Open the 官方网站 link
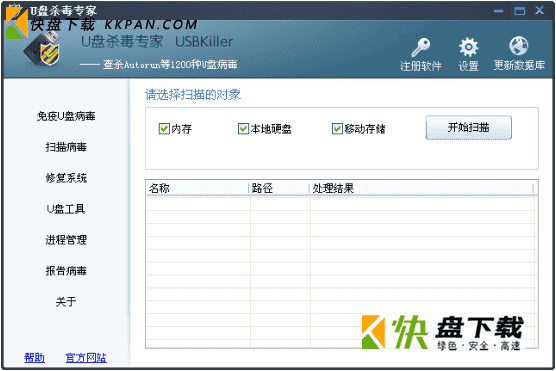The image size is (556, 371). (x=86, y=358)
